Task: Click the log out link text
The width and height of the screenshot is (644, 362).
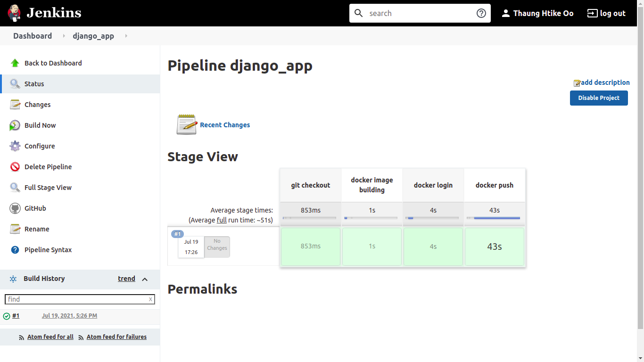Action: click(612, 13)
